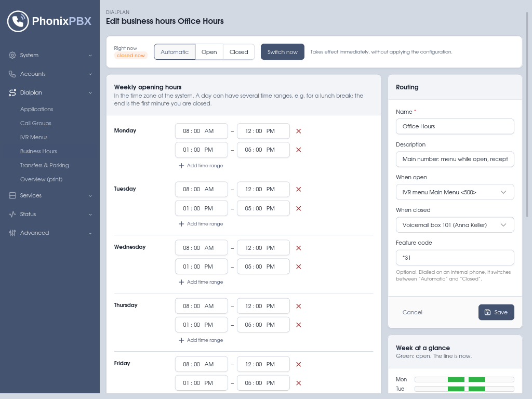Viewport: 532px width, 399px height.
Task: Edit Monday first start time 08:00 AM
Action: coord(202,131)
